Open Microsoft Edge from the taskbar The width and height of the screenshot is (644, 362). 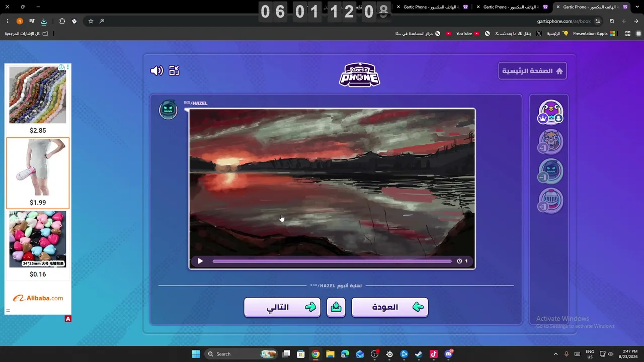click(345, 354)
